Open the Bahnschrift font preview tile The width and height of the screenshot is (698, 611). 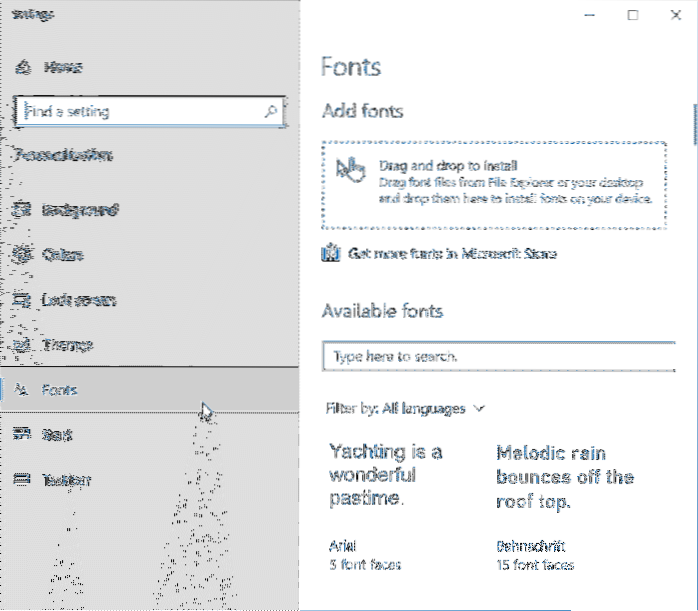click(x=565, y=505)
